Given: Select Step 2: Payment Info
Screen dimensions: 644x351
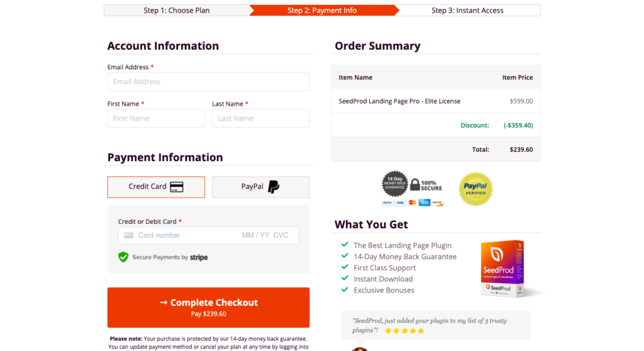Looking at the screenshot, I should coord(322,10).
